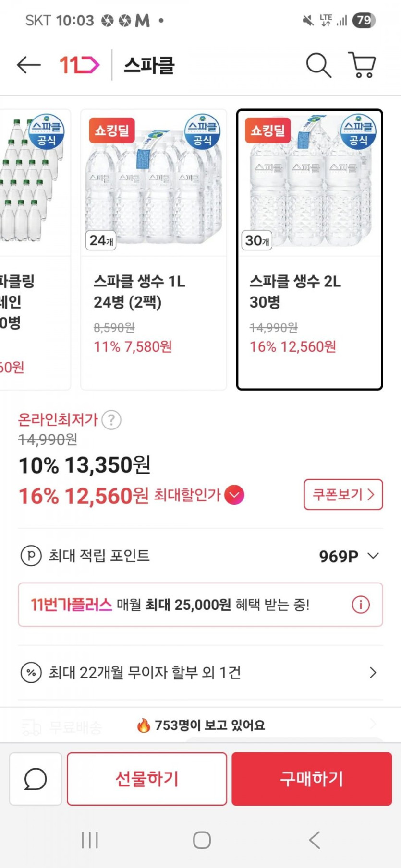401x868 pixels.
Task: Open the 쿠폰보기 coupon link
Action: pyautogui.click(x=343, y=494)
